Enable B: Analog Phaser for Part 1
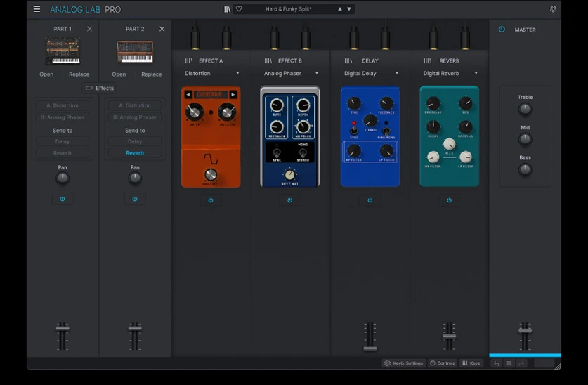Screen dimensions: 588x385 (63, 117)
